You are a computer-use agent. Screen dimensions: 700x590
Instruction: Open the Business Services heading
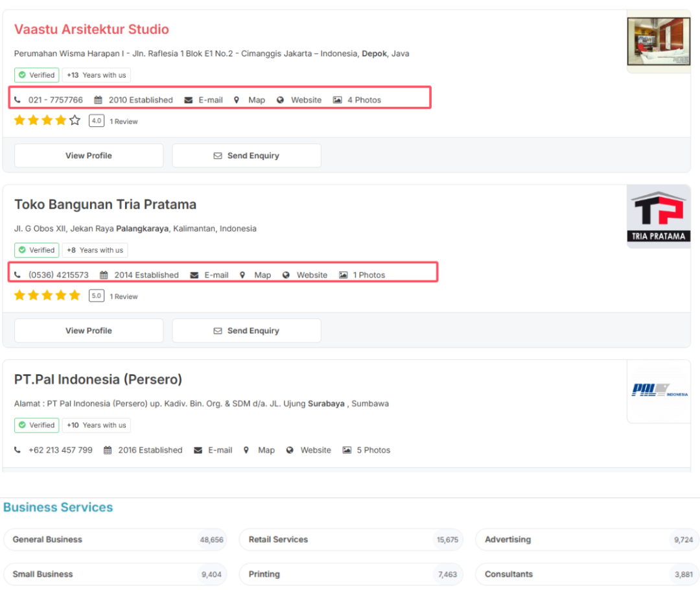pos(58,508)
